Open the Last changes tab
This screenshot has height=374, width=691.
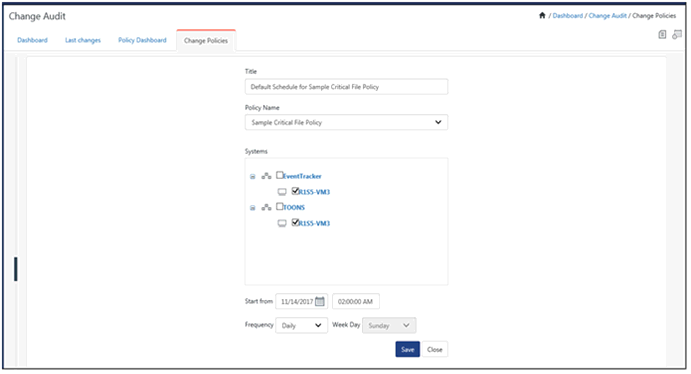pos(83,40)
